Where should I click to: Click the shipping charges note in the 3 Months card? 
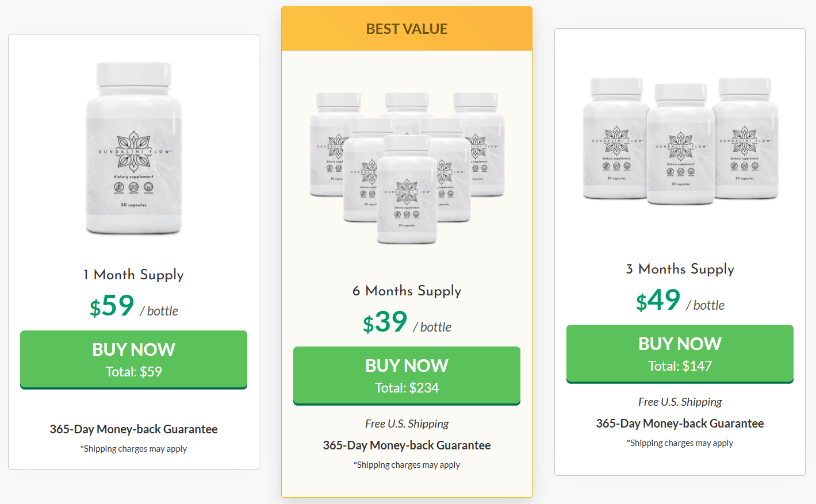[x=680, y=443]
